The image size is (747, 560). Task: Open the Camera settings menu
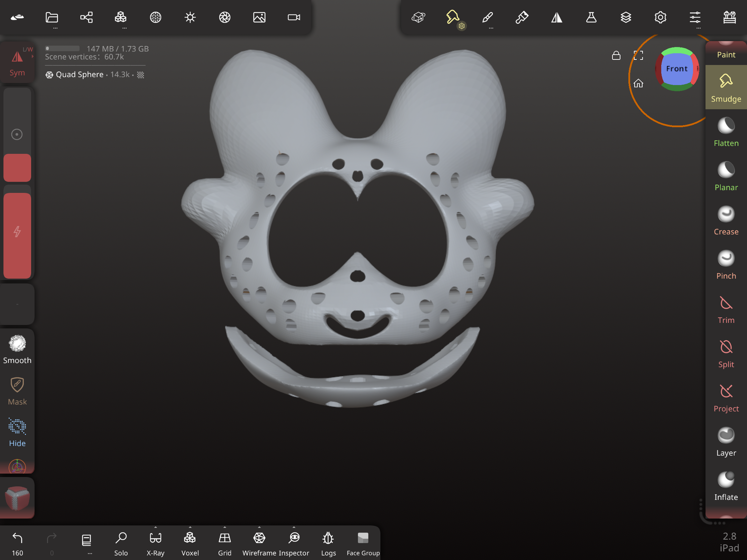click(x=294, y=17)
